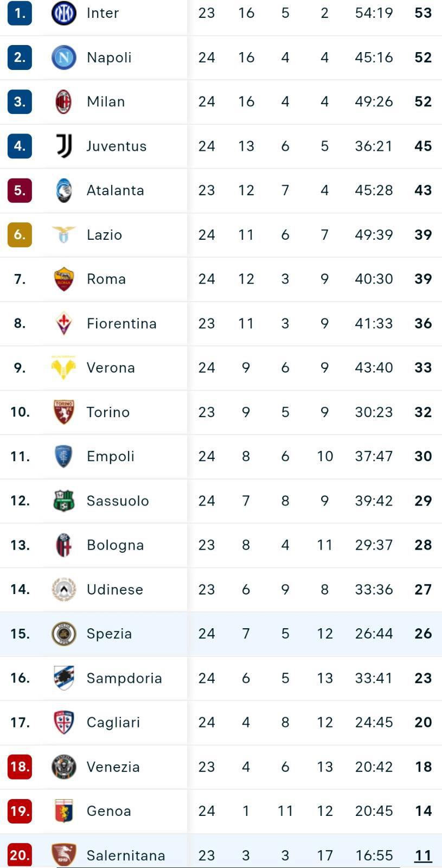Screen dimensions: 442x868
Task: Click the blue rank 1 badge
Action: point(20,13)
